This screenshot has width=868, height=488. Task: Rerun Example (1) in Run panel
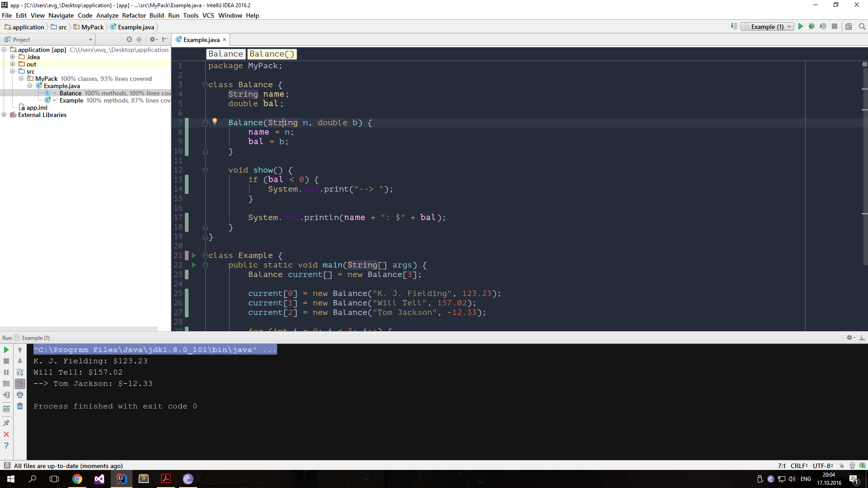click(6, 350)
